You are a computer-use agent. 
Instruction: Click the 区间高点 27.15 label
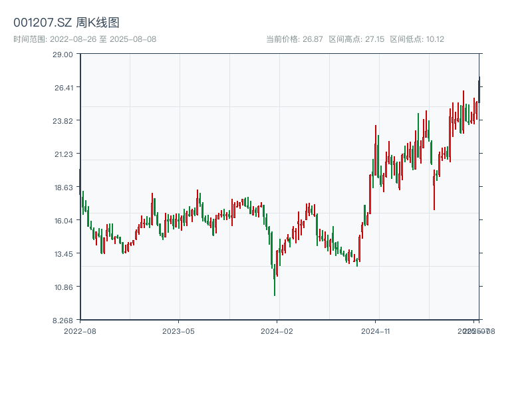pyautogui.click(x=356, y=39)
